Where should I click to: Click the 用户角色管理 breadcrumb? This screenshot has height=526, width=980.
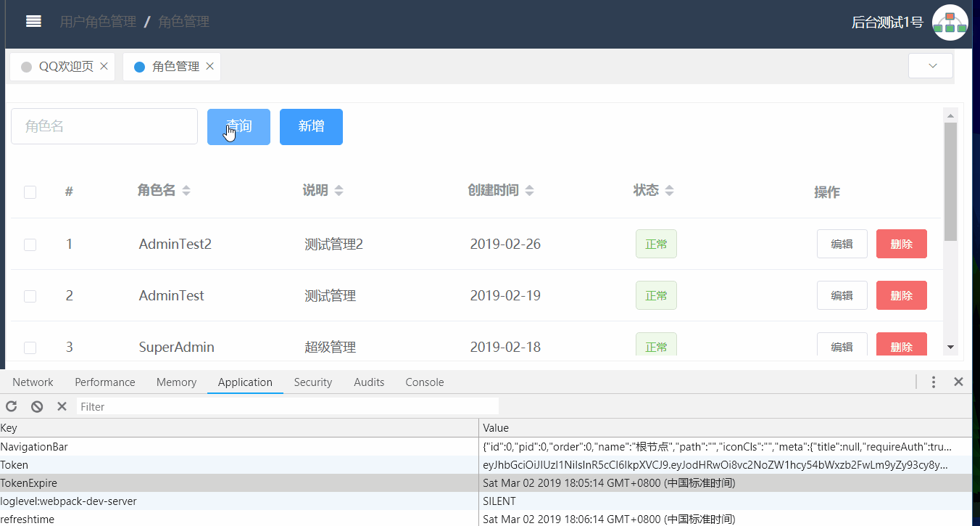98,22
